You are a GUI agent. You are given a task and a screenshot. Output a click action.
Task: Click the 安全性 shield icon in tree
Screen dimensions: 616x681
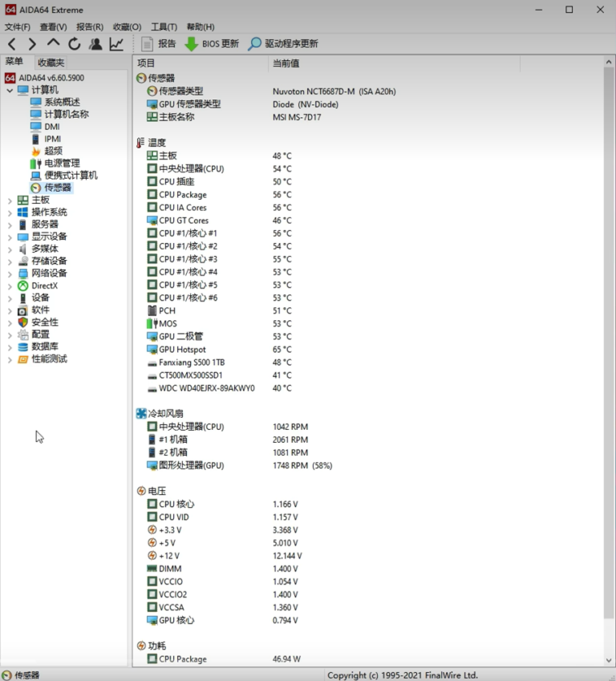(x=22, y=322)
